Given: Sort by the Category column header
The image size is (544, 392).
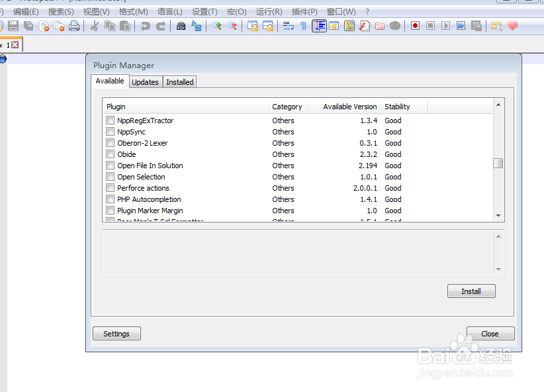Looking at the screenshot, I should 289,107.
